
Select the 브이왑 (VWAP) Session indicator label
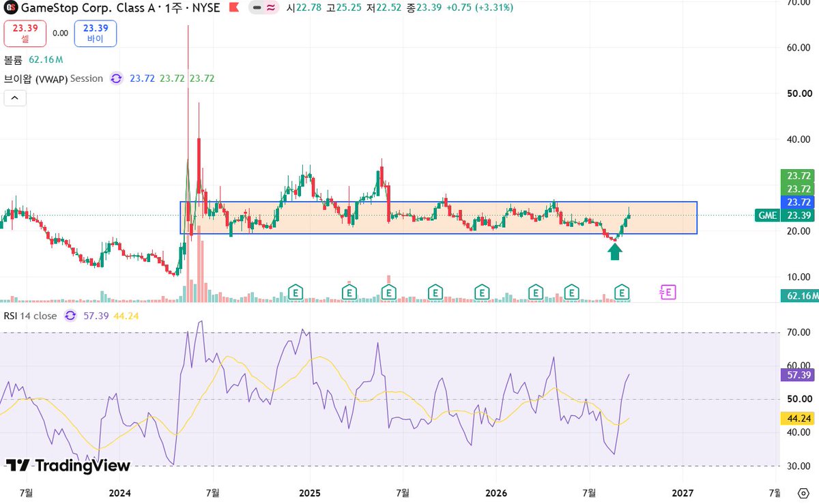tap(54, 78)
